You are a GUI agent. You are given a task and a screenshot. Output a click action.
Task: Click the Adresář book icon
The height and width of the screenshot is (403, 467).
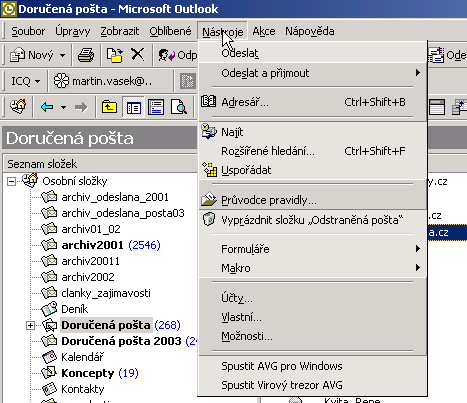209,101
